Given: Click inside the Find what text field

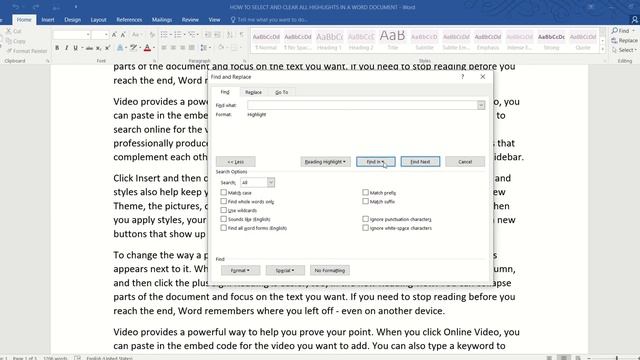Looking at the screenshot, I should pyautogui.click(x=362, y=105).
